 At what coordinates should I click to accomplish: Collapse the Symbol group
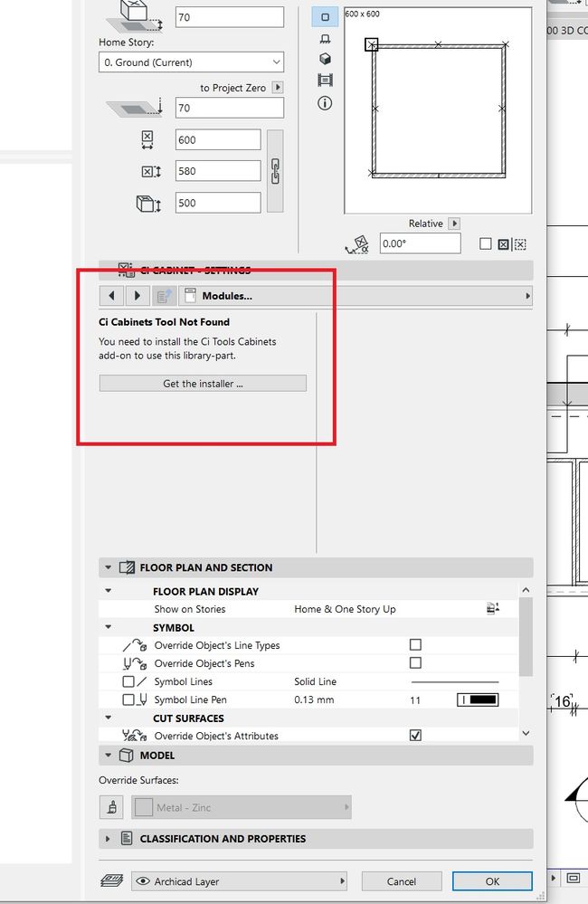point(108,627)
